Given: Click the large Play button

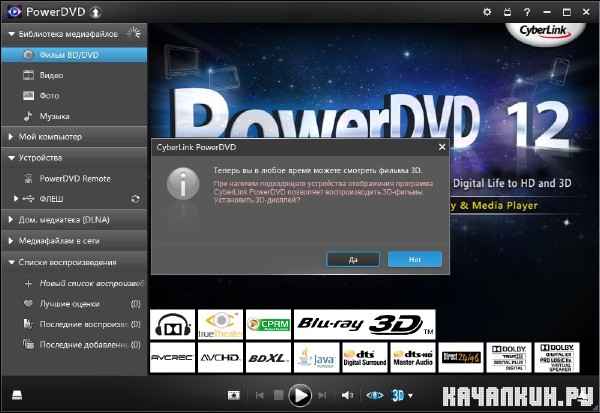Looking at the screenshot, I should 300,395.
